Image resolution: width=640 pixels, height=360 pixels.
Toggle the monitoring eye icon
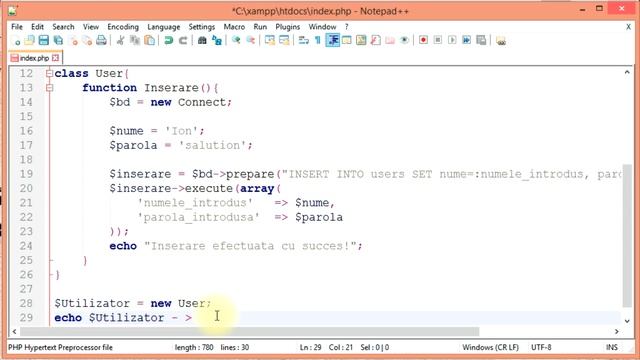tap(404, 40)
